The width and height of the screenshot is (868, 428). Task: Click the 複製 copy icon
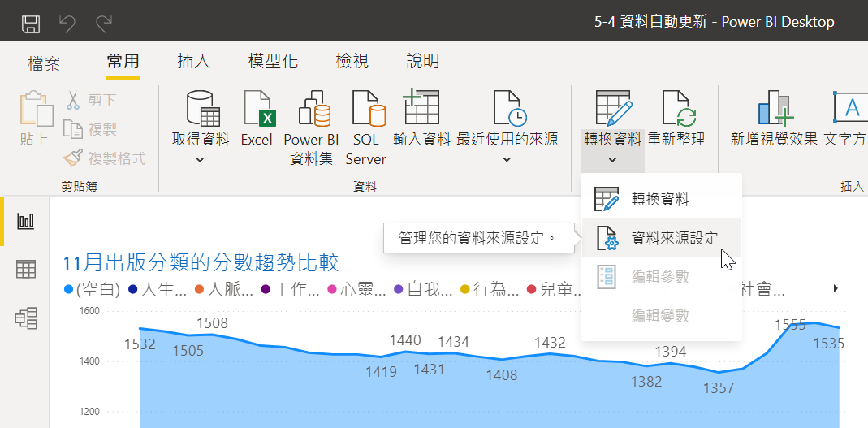[73, 129]
